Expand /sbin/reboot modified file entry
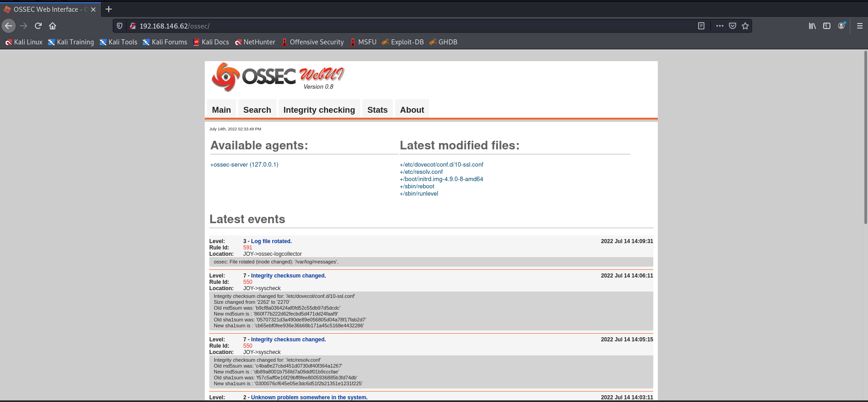 coord(417,186)
